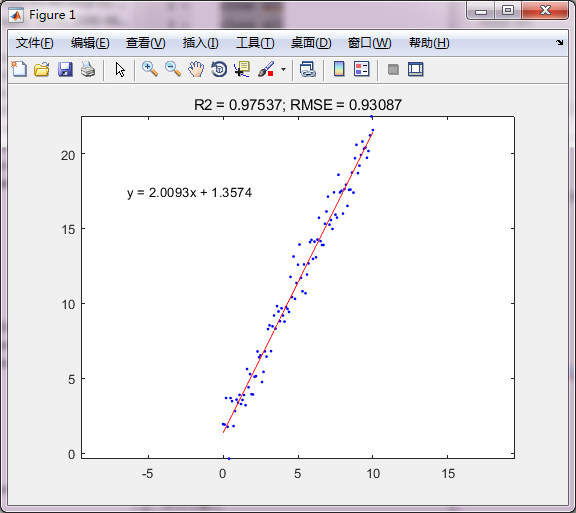Save the figure with the floppy icon
Viewport: 576px width, 513px height.
[65, 69]
